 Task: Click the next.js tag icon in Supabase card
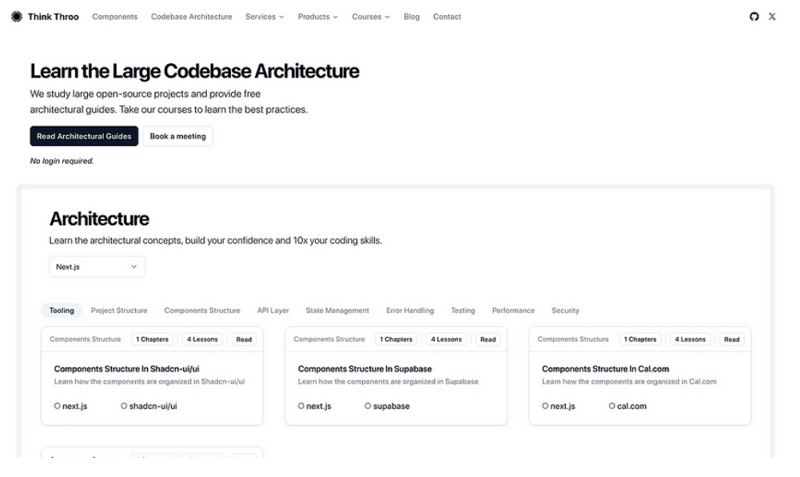[301, 406]
